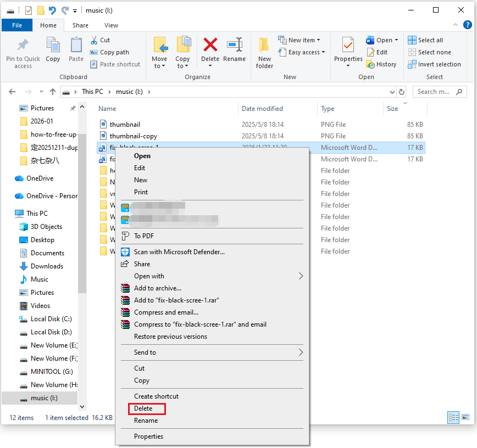Switch to the View ribbon tab
The width and height of the screenshot is (477, 448).
(111, 25)
